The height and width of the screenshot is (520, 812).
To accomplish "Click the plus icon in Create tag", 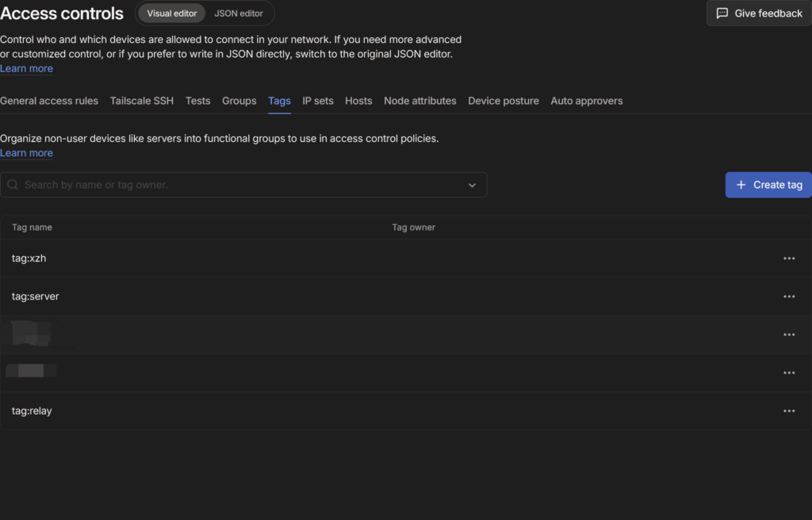I will 741,185.
